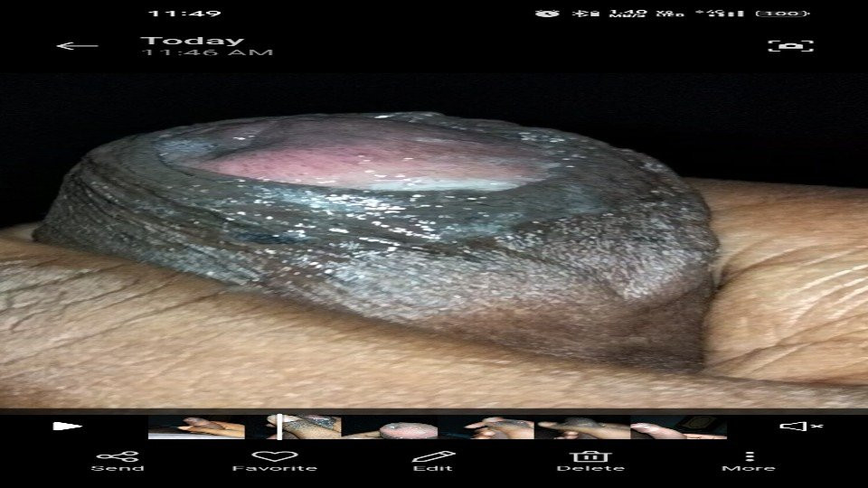Tap the alarm icon in status bar

[546, 14]
